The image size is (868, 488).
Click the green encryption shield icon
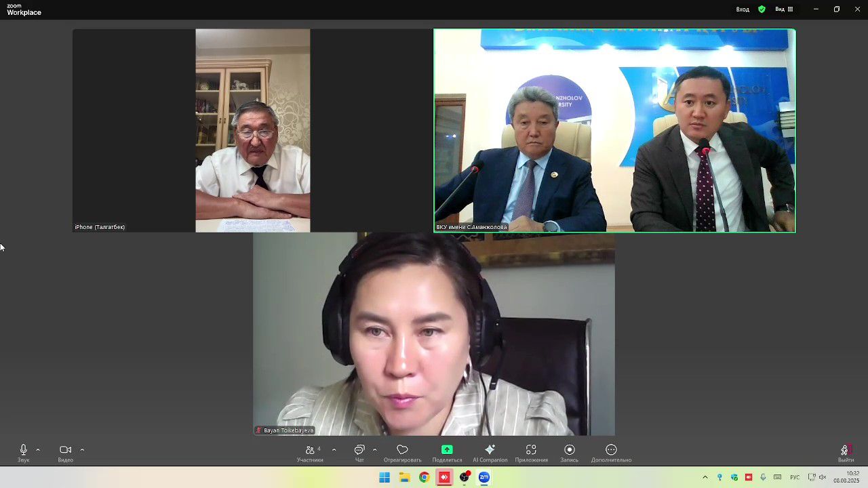[x=762, y=9]
